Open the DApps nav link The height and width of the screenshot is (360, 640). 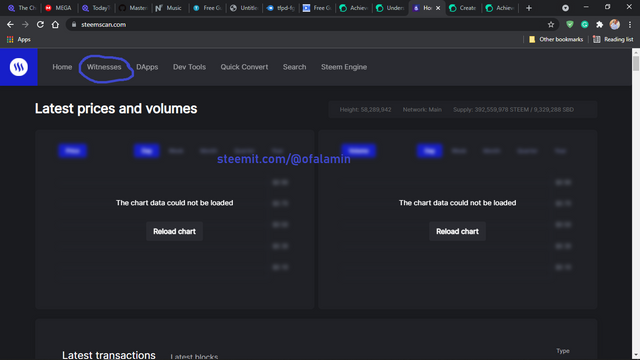147,67
